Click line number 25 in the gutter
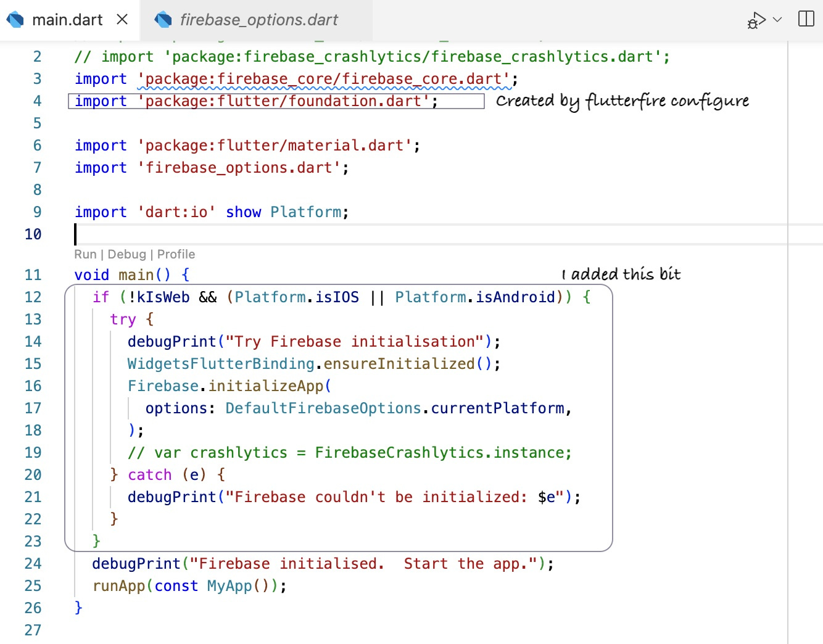 tap(33, 586)
